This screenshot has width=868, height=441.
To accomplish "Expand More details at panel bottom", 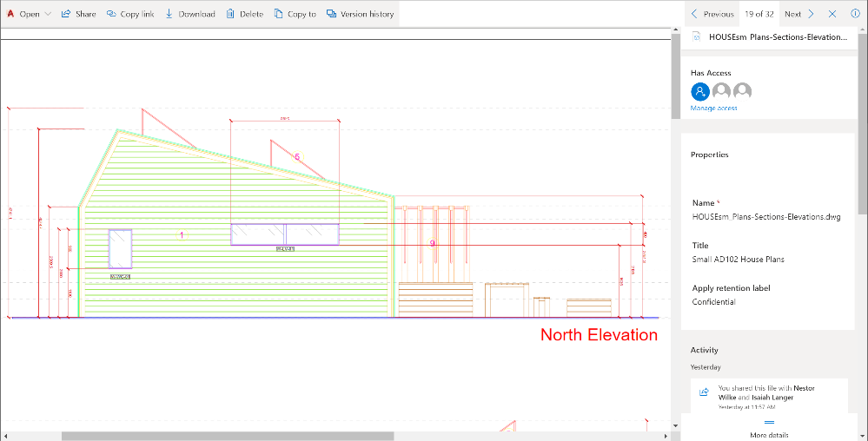I will point(768,429).
